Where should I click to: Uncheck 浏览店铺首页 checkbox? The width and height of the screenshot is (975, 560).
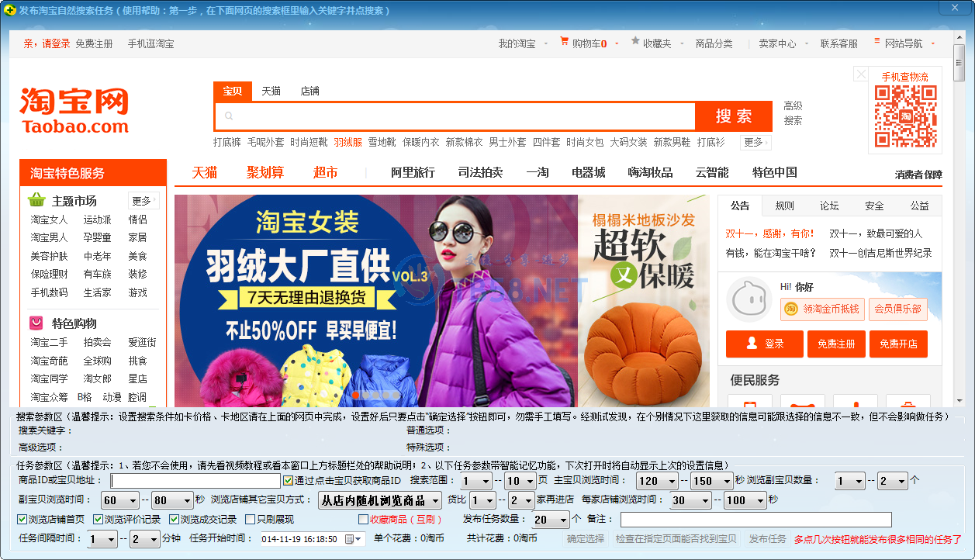22,519
